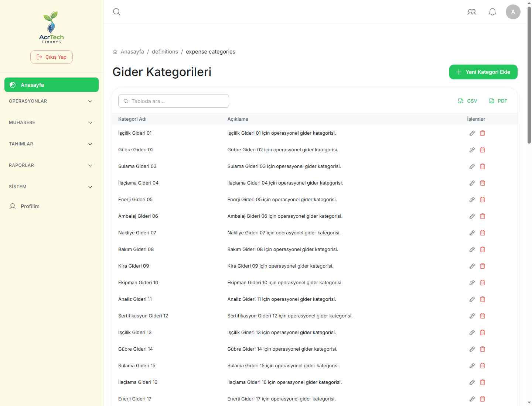Expand the SİSTEM sidebar section
The image size is (532, 406).
[51, 187]
